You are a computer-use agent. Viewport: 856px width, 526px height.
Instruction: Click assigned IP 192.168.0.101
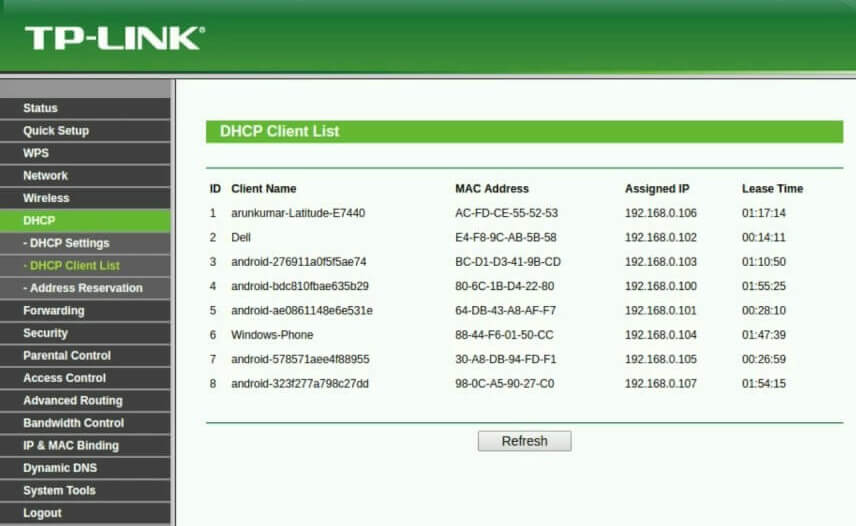coord(661,310)
